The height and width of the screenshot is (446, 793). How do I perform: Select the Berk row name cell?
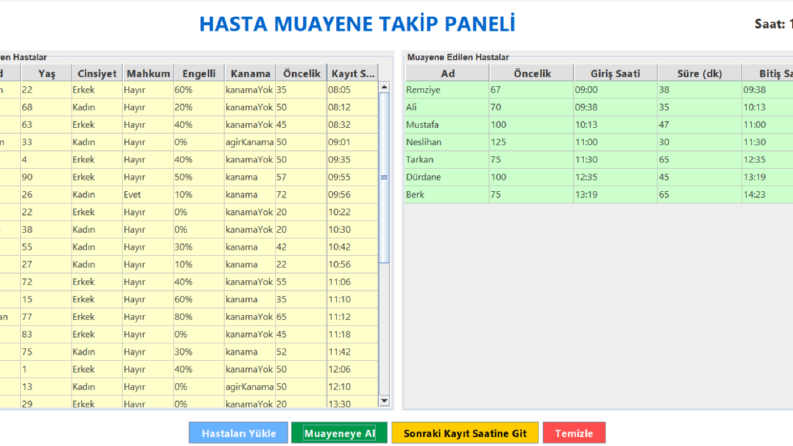[x=447, y=195]
